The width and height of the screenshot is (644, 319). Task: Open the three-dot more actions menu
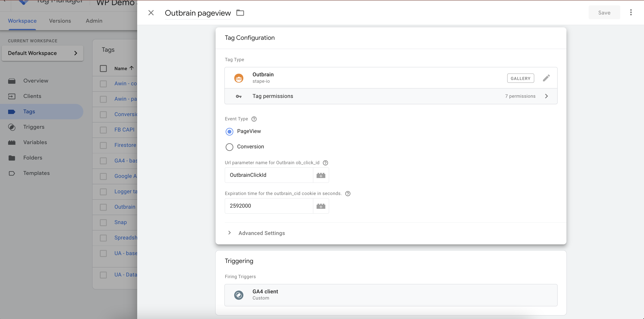click(631, 12)
